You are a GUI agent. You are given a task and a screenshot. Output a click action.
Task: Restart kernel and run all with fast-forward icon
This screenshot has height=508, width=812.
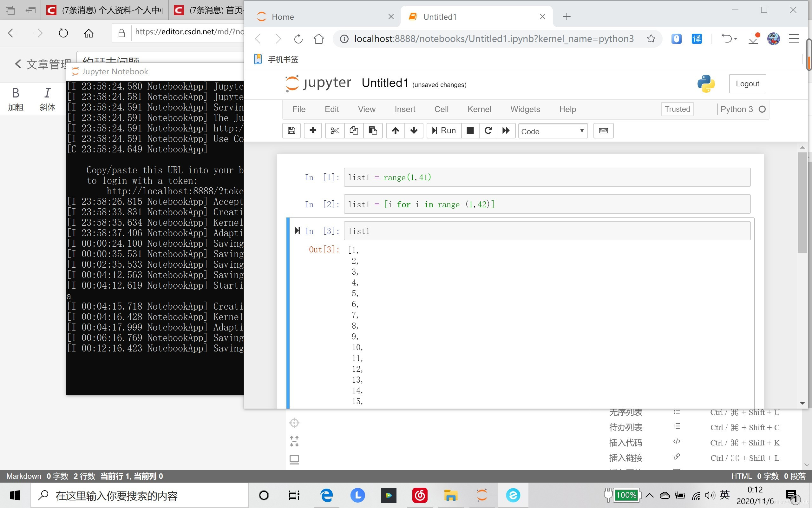pyautogui.click(x=506, y=131)
